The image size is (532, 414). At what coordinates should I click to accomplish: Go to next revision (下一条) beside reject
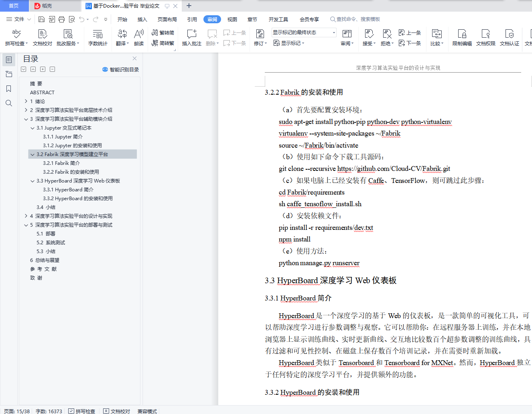(x=410, y=43)
